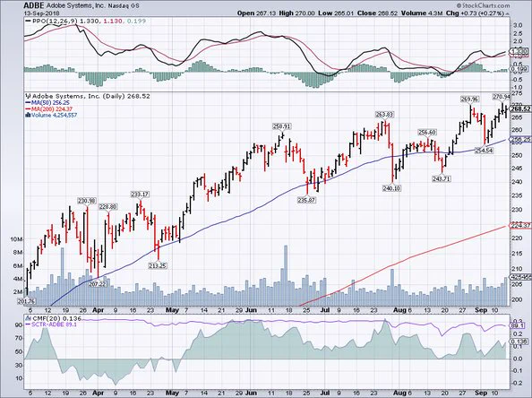This screenshot has height=398, width=532.
Task: Click the 240.10 low price label
Action: tap(391, 188)
